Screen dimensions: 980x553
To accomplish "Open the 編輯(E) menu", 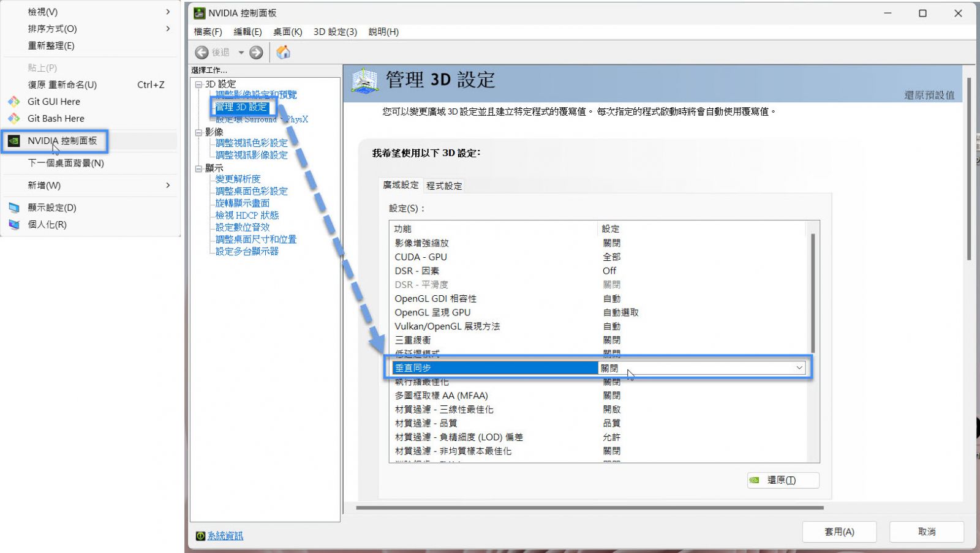I will click(247, 32).
